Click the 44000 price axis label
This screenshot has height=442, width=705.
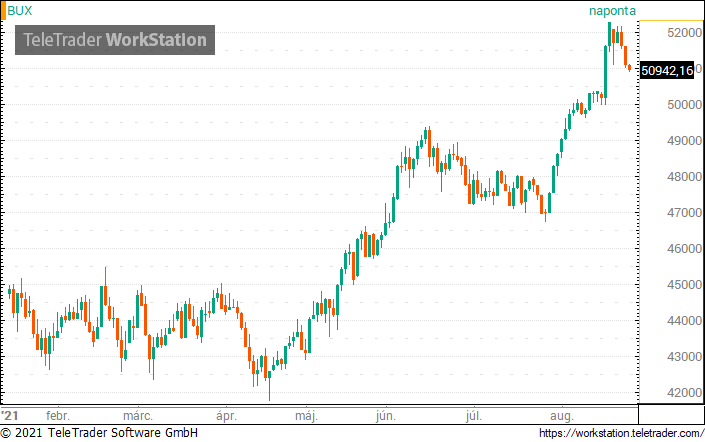tap(684, 321)
